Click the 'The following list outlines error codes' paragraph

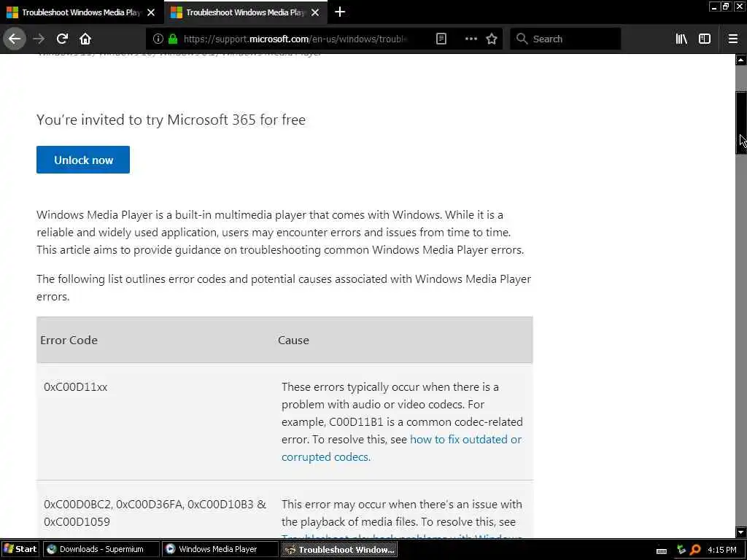click(284, 287)
